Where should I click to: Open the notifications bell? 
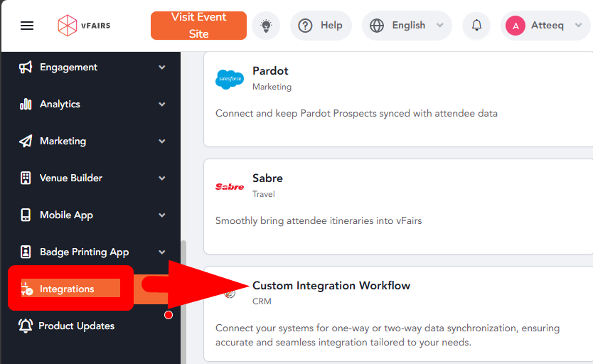click(476, 26)
